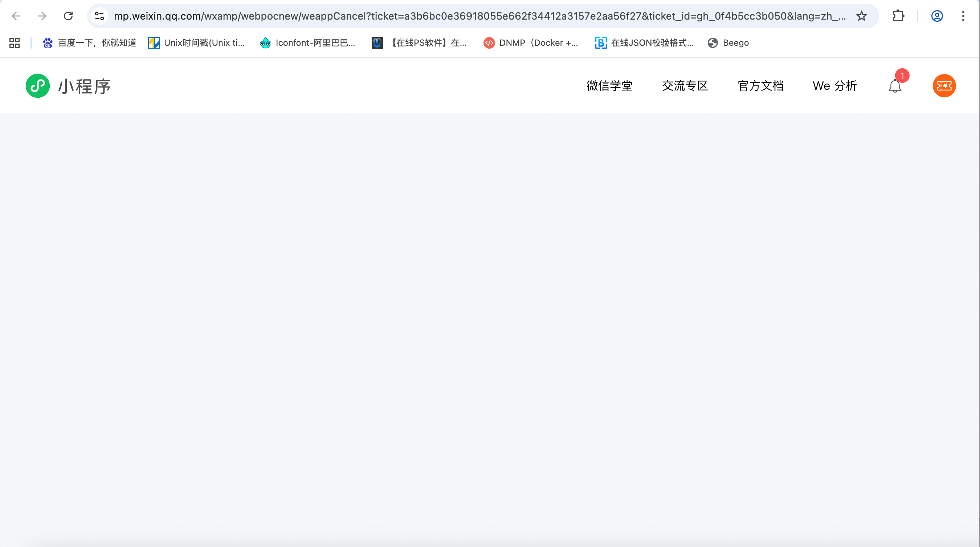Open the Chrome extensions puzzle icon

(x=898, y=16)
